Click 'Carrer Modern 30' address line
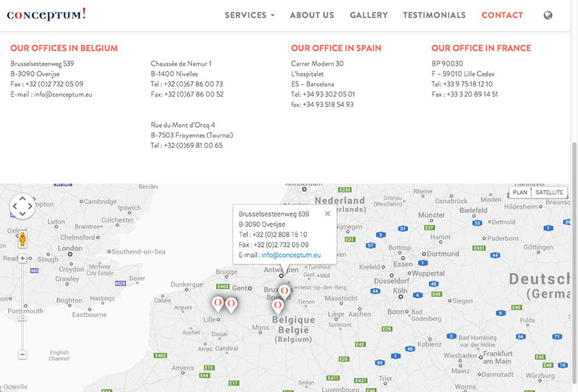 (x=317, y=64)
